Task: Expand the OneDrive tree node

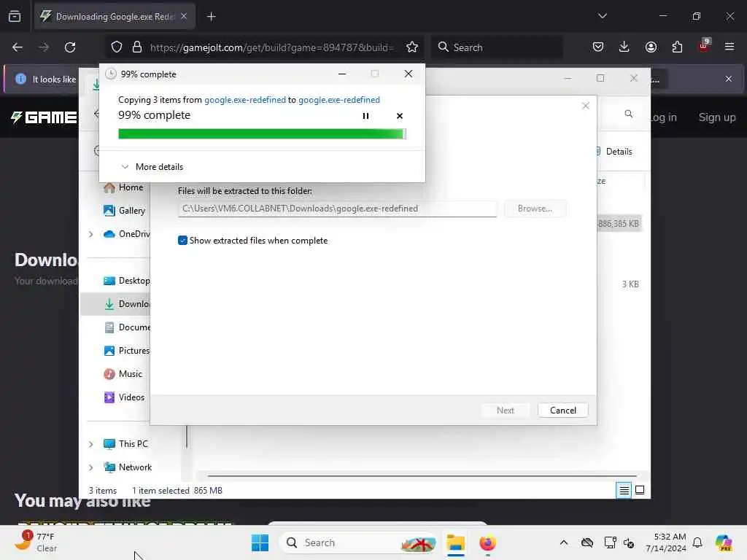Action: [x=90, y=234]
